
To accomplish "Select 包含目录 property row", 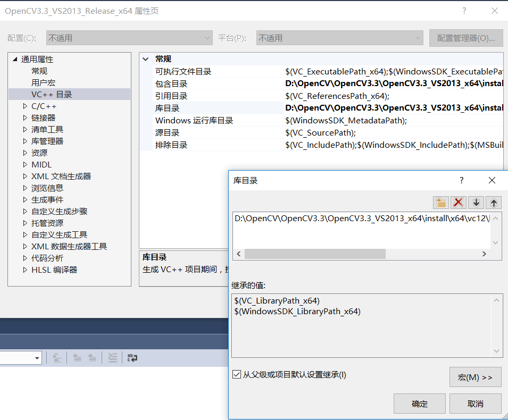I will pyautogui.click(x=328, y=83).
